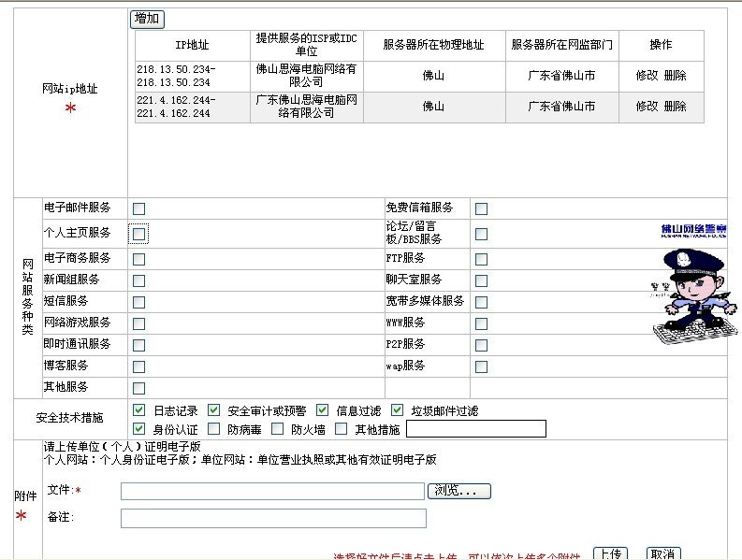This screenshot has width=742, height=560.
Task: Uncheck the 信息过滤 checkbox
Action: point(322,410)
